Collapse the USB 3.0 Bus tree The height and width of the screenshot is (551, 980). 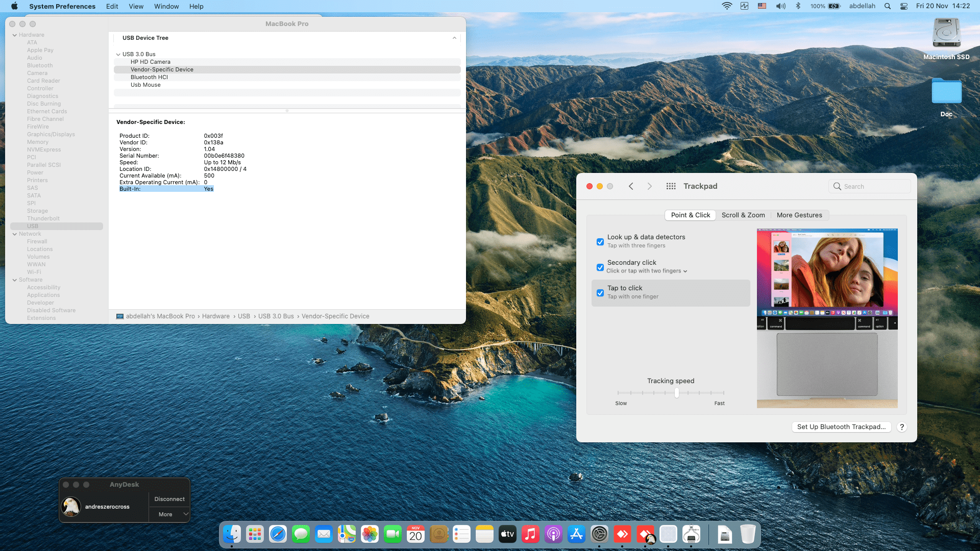(x=118, y=54)
